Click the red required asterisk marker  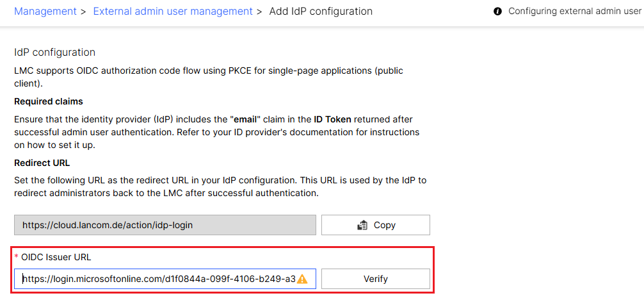tap(17, 257)
